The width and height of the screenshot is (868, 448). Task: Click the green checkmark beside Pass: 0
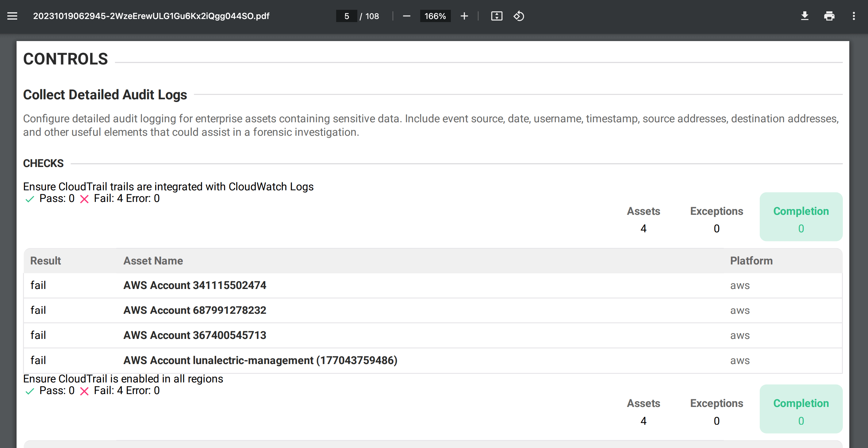coord(29,199)
